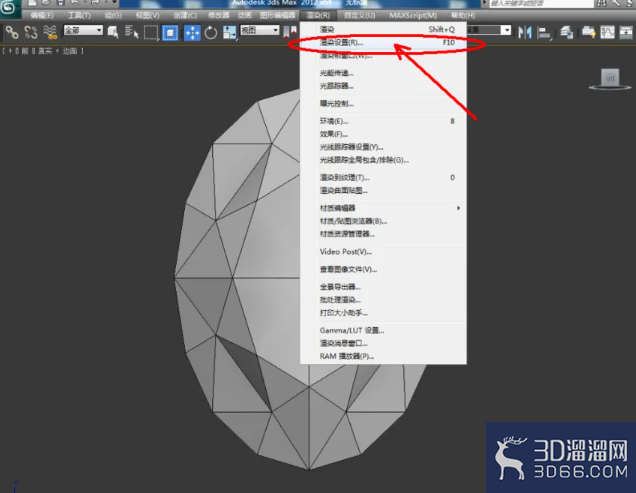
Task: Select 渲染曲面贴图... menu entry
Action: click(x=383, y=190)
